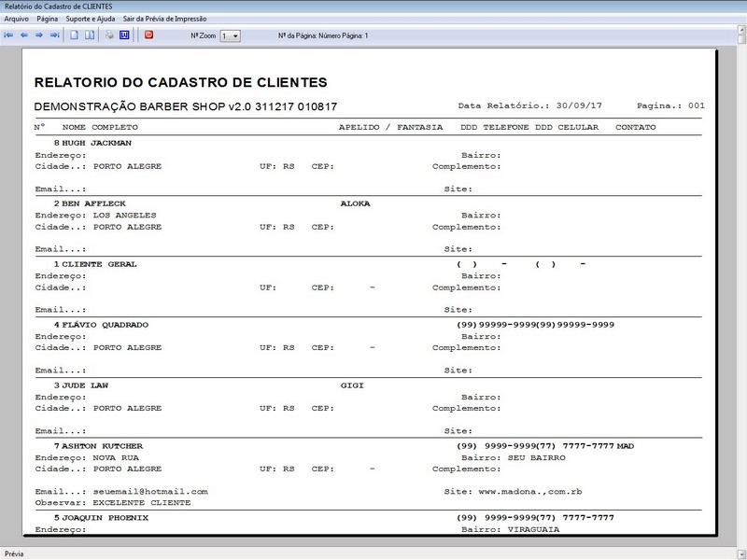The height and width of the screenshot is (560, 747).
Task: Click the printer icon
Action: (109, 35)
